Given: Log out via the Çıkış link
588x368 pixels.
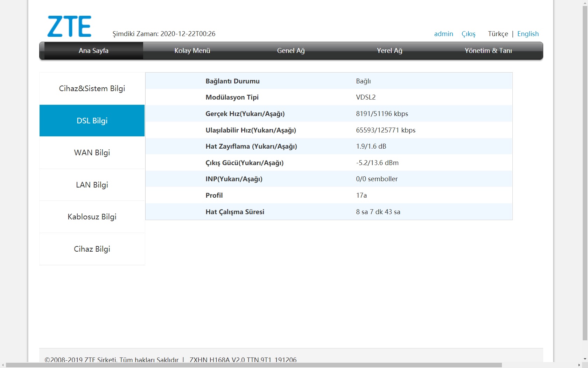Looking at the screenshot, I should 468,34.
